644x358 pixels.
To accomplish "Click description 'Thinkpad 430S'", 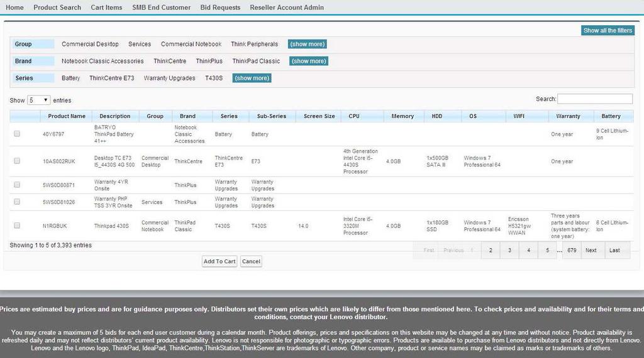I will pos(111,226).
